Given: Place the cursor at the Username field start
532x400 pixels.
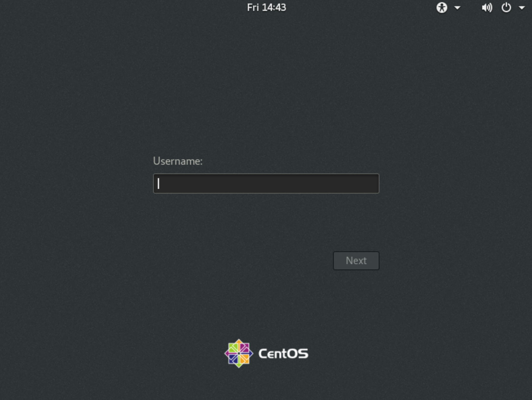Looking at the screenshot, I should (x=159, y=183).
